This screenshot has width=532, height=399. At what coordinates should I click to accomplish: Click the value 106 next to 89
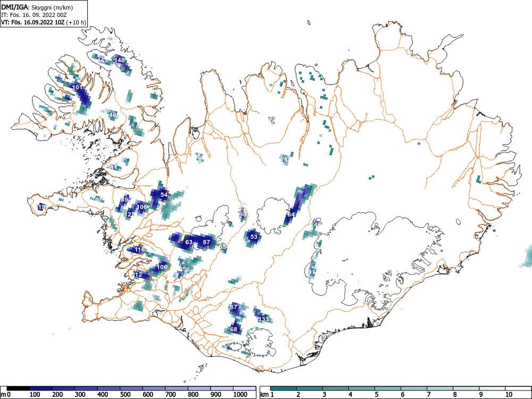[142, 207]
